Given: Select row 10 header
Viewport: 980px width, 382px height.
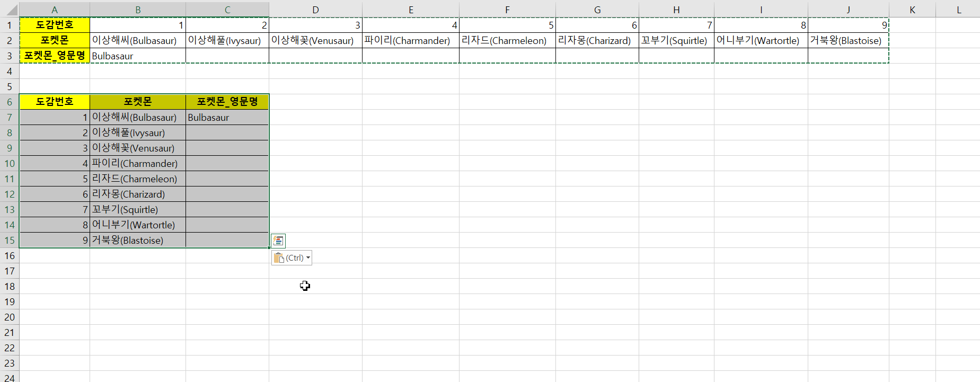Looking at the screenshot, I should coord(10,163).
